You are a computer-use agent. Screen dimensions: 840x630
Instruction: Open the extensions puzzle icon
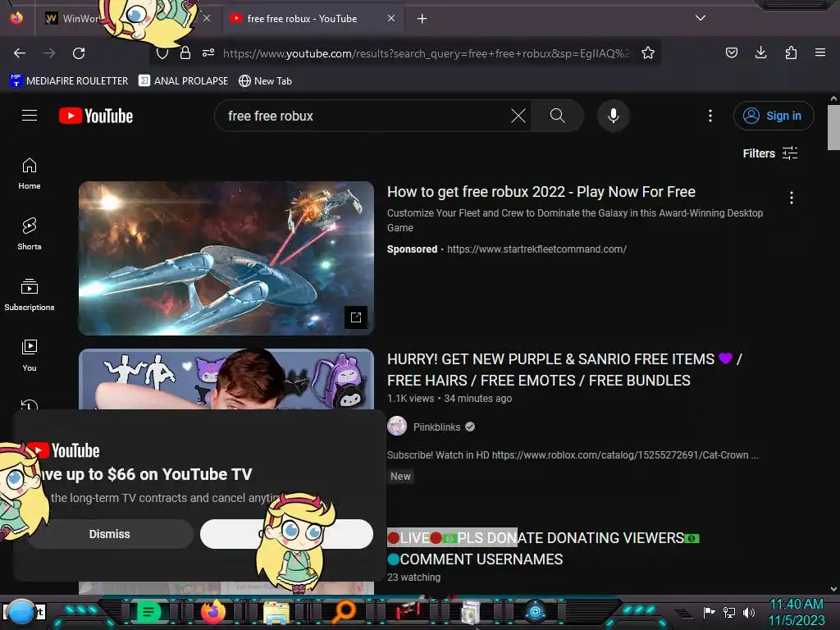click(791, 52)
